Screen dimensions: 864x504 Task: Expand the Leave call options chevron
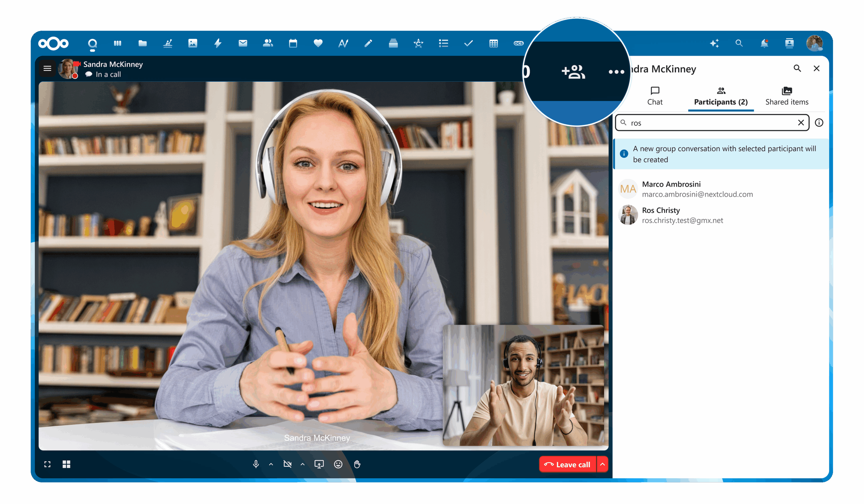pos(602,464)
